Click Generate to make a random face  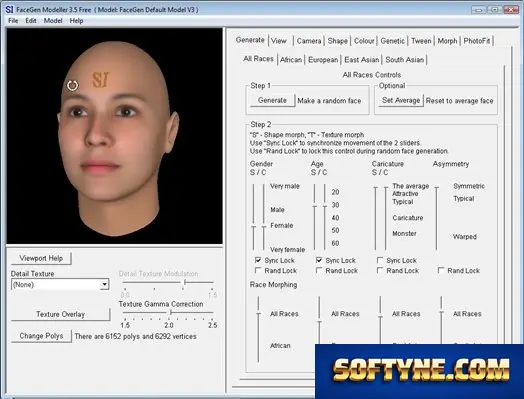pyautogui.click(x=272, y=100)
